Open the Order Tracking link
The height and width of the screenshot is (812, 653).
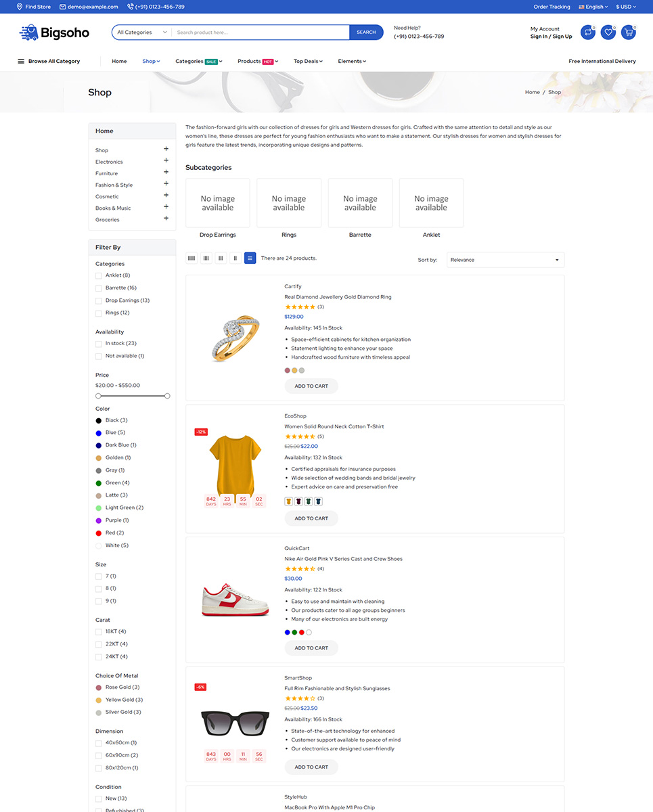(x=551, y=7)
